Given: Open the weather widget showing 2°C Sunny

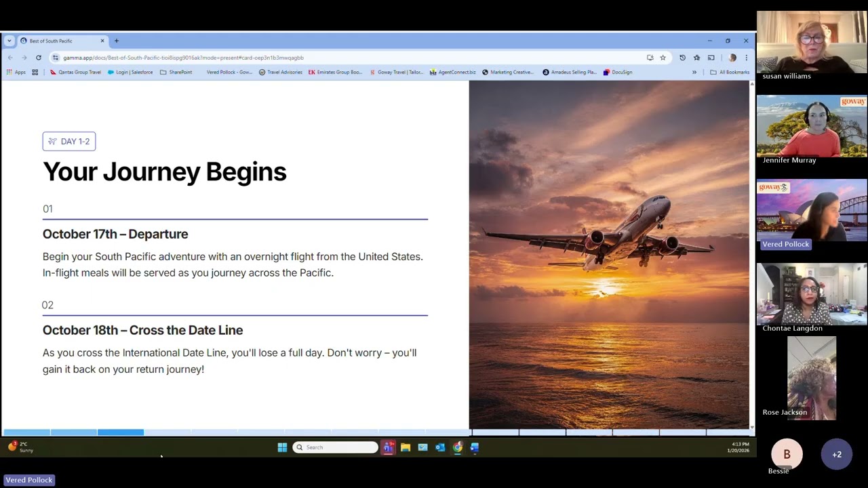Looking at the screenshot, I should click(20, 447).
